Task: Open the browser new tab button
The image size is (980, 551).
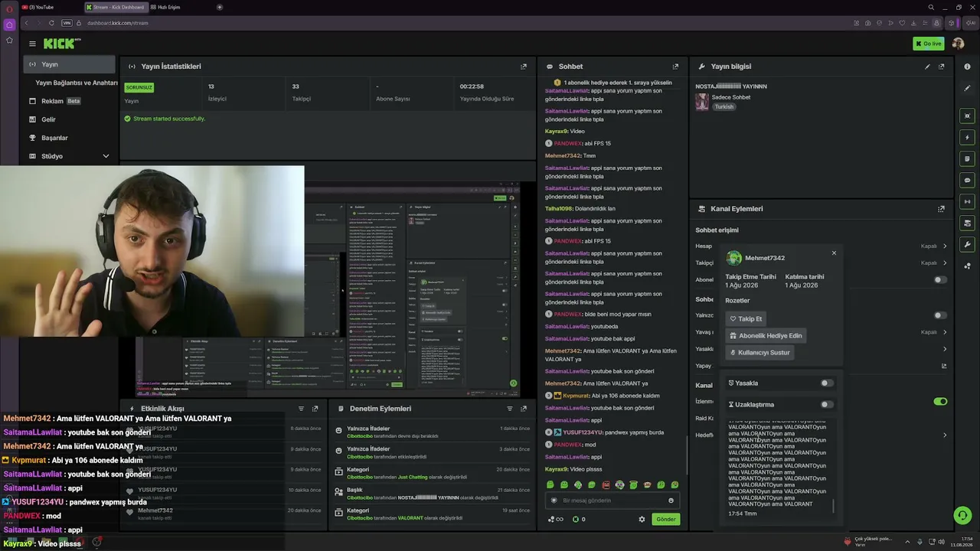Action: [x=220, y=7]
